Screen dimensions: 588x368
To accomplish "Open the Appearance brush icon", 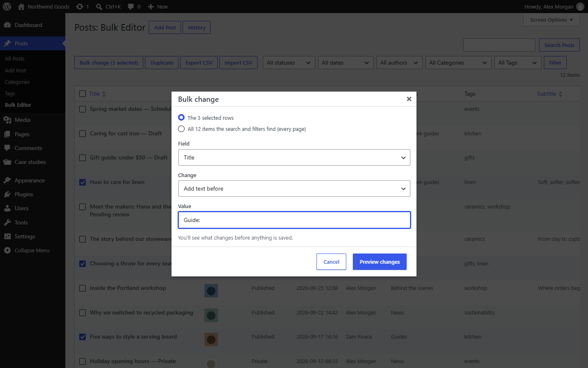I will click(x=7, y=180).
